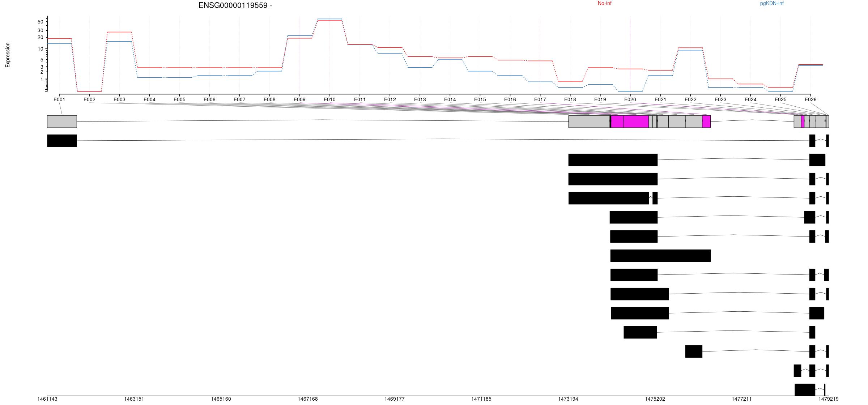Click exon label E004

[149, 99]
